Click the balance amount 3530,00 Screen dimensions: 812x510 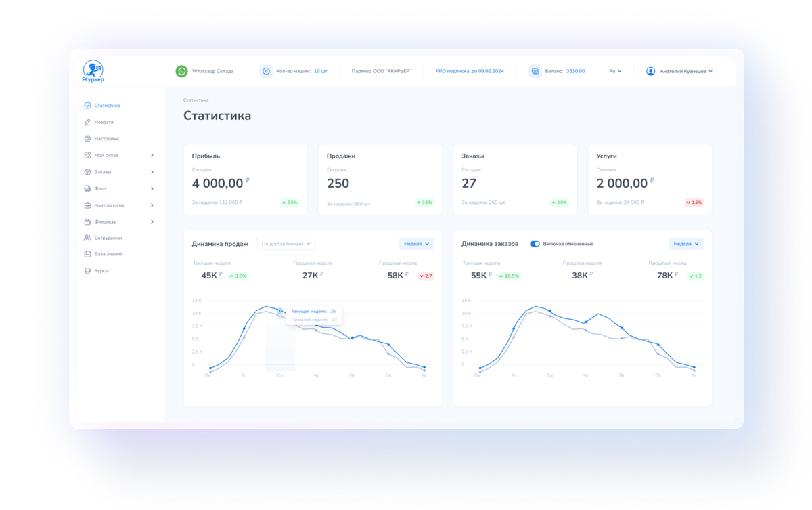(x=575, y=71)
